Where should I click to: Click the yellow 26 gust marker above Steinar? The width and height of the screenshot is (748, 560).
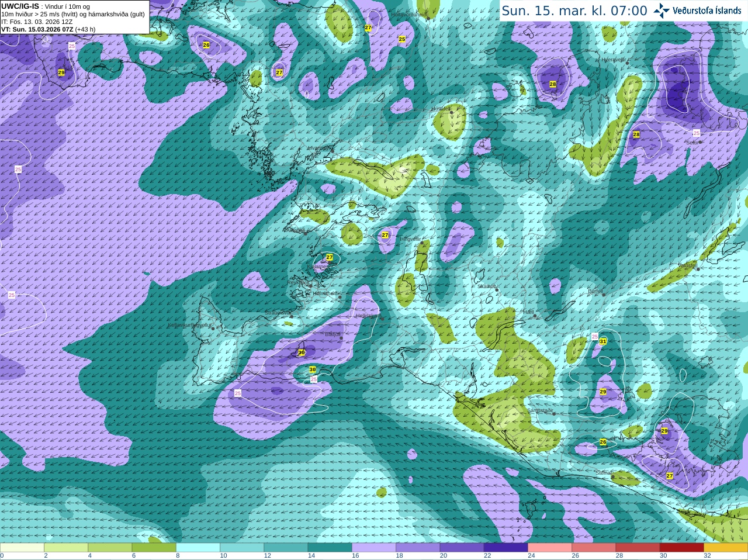point(603,442)
